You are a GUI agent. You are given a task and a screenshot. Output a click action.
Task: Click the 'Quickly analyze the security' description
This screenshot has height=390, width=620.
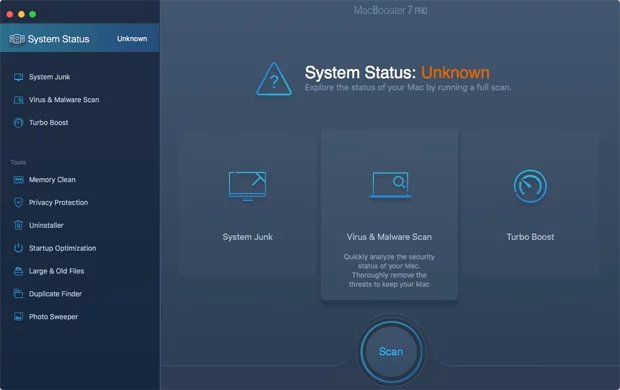[x=389, y=271]
